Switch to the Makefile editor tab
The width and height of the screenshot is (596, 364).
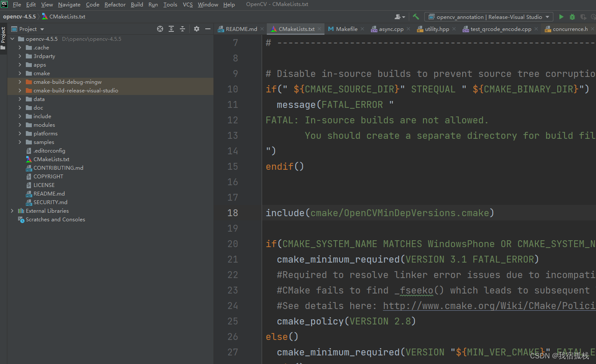[x=347, y=29]
